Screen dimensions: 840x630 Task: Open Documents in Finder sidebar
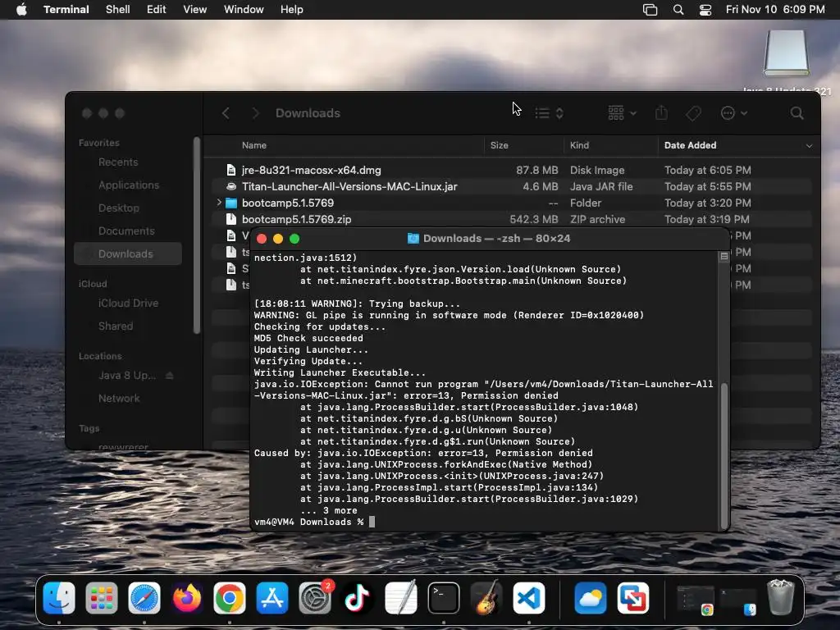click(126, 231)
